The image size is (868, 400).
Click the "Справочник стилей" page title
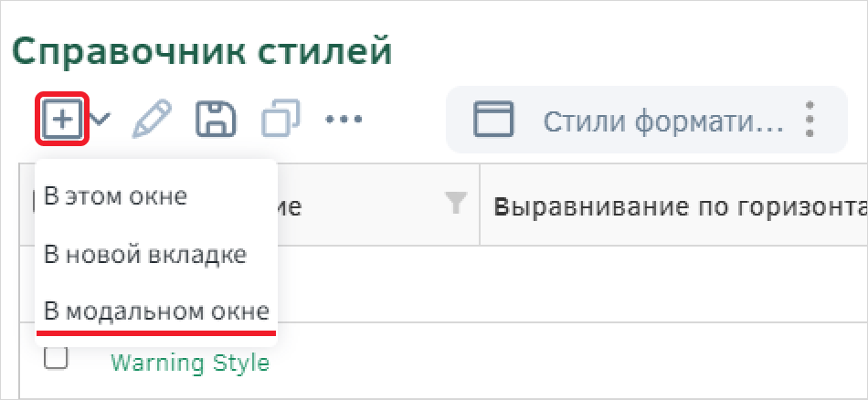(202, 53)
